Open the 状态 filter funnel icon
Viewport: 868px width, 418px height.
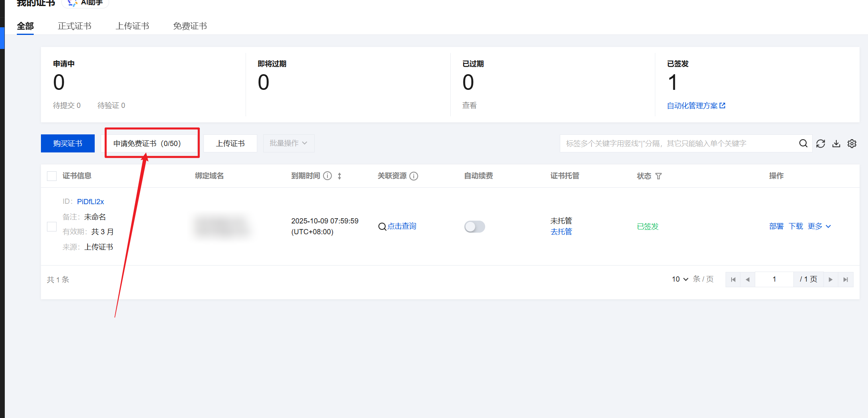tap(659, 176)
